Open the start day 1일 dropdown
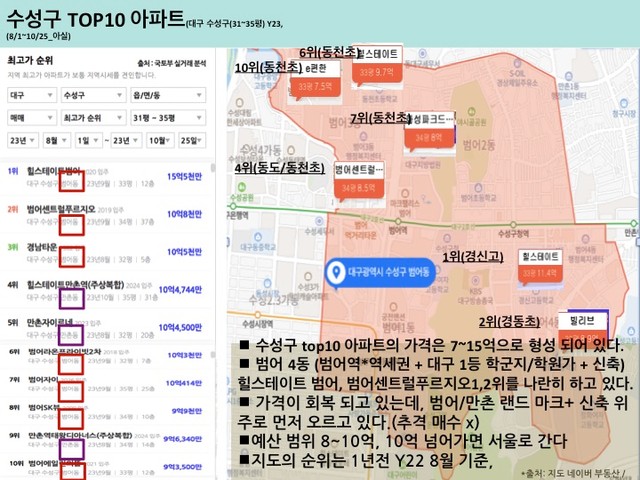 tap(89, 140)
